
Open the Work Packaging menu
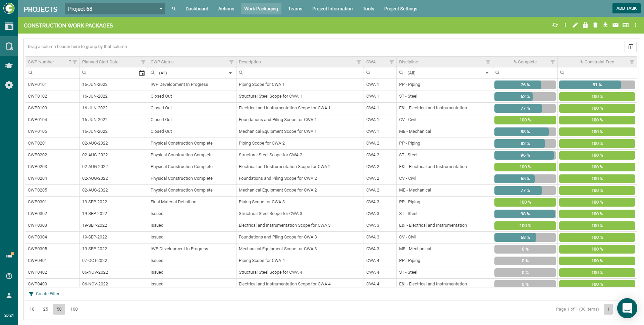coord(261,9)
